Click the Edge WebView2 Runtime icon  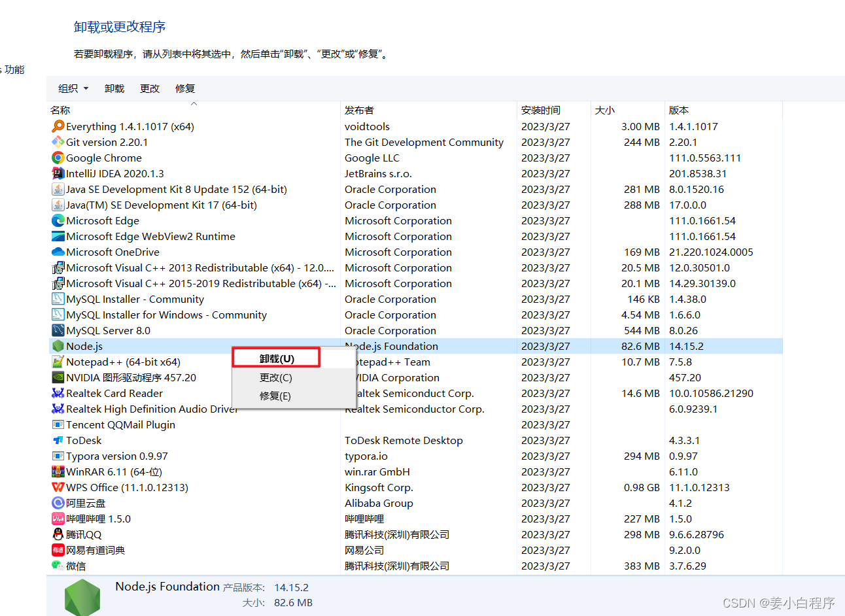(58, 236)
